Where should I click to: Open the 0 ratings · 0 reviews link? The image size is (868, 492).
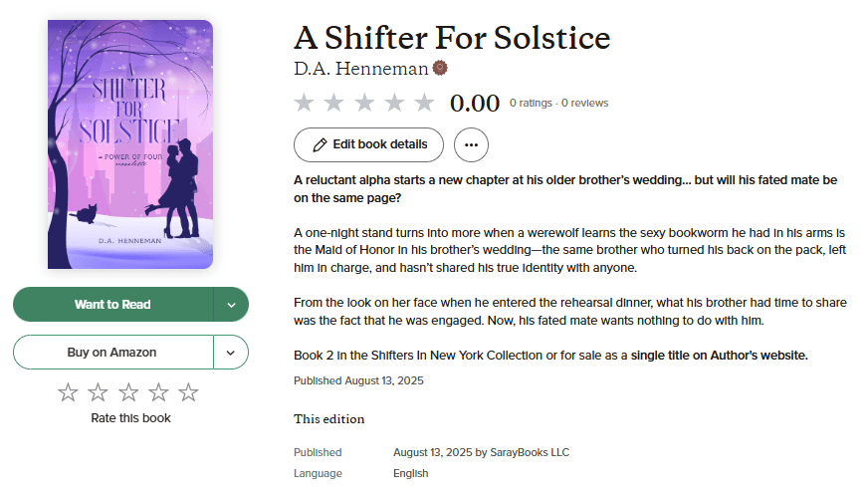point(558,103)
